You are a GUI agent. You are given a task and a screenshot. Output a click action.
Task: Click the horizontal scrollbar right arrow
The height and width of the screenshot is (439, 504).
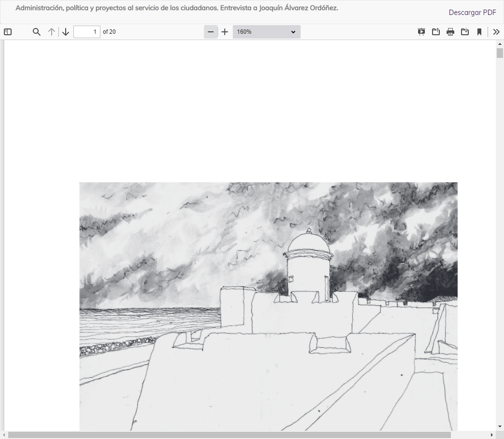pyautogui.click(x=492, y=435)
